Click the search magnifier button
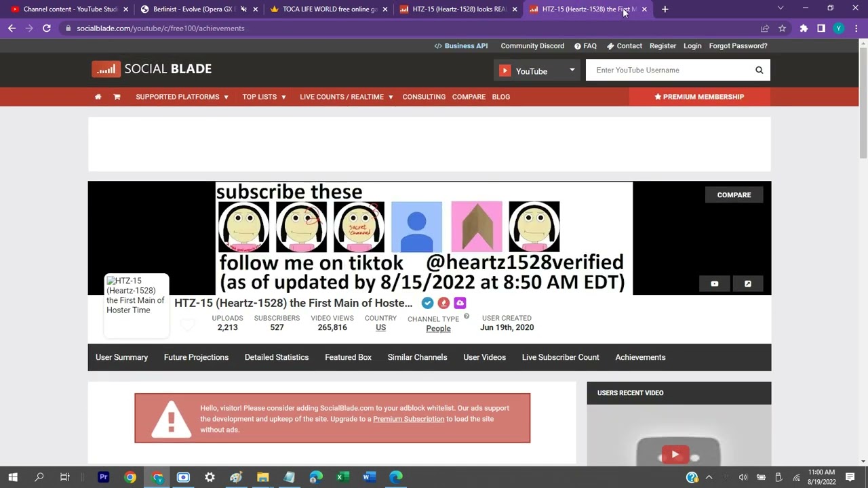 click(x=759, y=70)
